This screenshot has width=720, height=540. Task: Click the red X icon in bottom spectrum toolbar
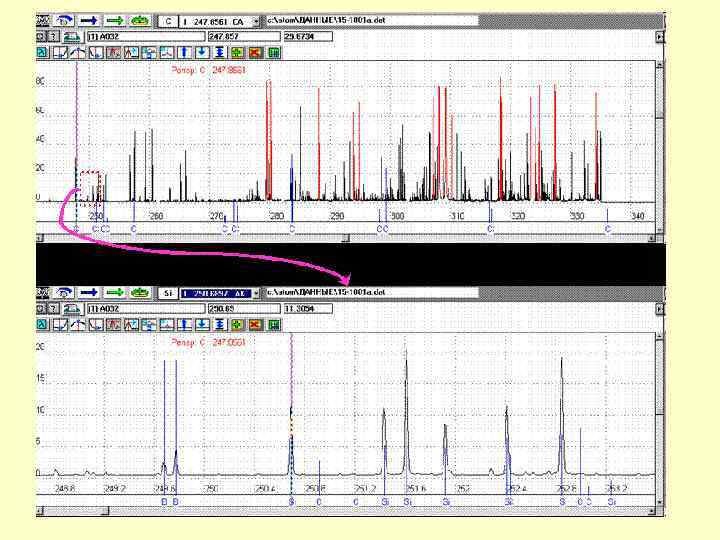[x=255, y=325]
